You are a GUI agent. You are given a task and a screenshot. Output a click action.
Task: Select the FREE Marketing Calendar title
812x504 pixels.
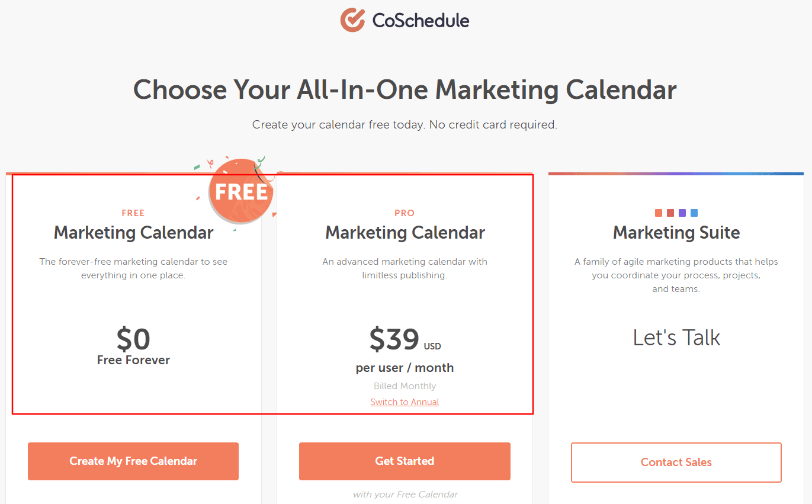pos(133,233)
